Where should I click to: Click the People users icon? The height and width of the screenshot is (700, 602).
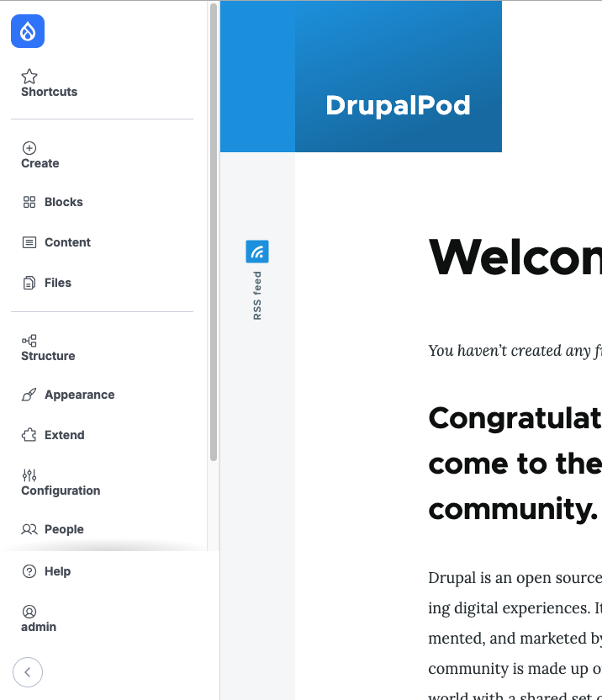[29, 529]
